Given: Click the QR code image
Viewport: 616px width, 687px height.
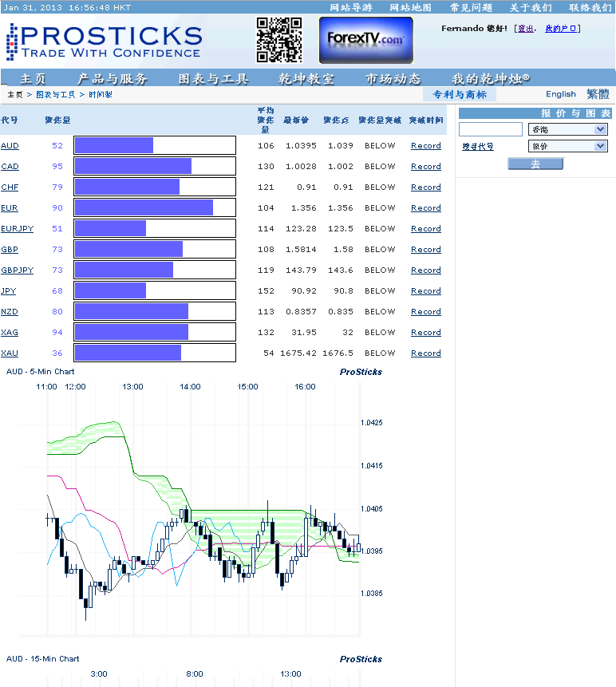Looking at the screenshot, I should click(279, 40).
